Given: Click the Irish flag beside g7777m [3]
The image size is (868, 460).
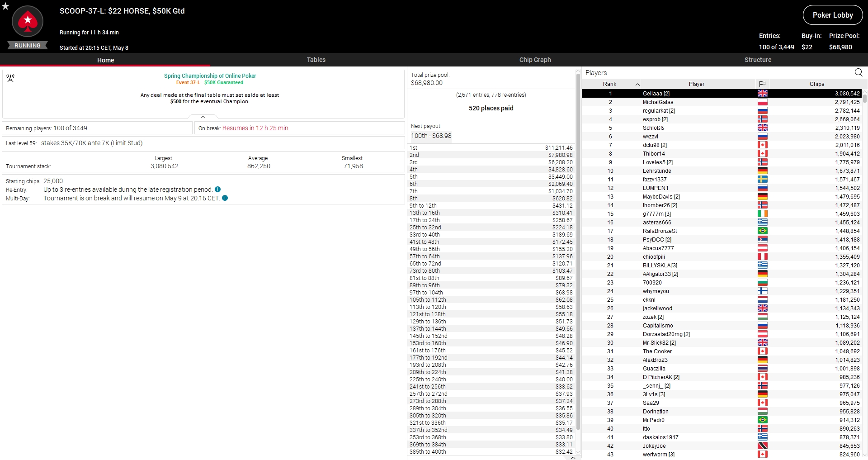Looking at the screenshot, I should 762,214.
